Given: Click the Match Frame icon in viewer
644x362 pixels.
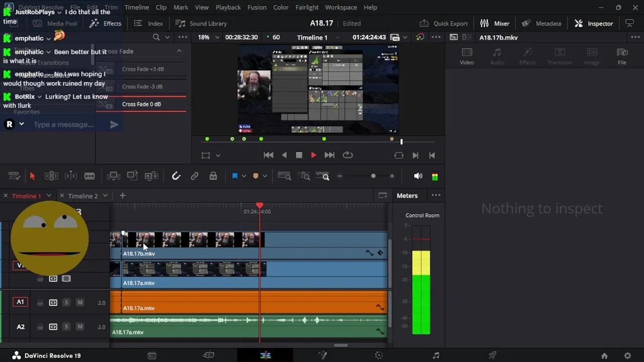Looking at the screenshot, I should [399, 155].
